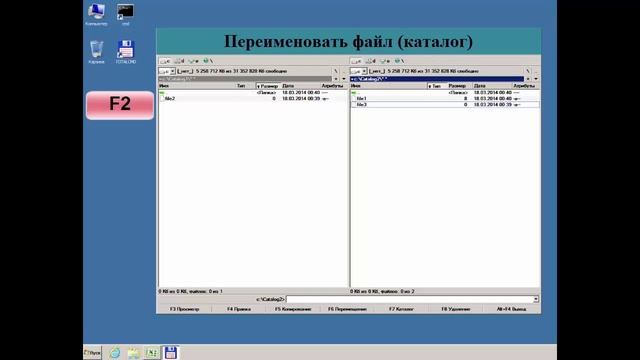Click the F7 Каталог button
The image size is (640, 360).
tap(401, 309)
